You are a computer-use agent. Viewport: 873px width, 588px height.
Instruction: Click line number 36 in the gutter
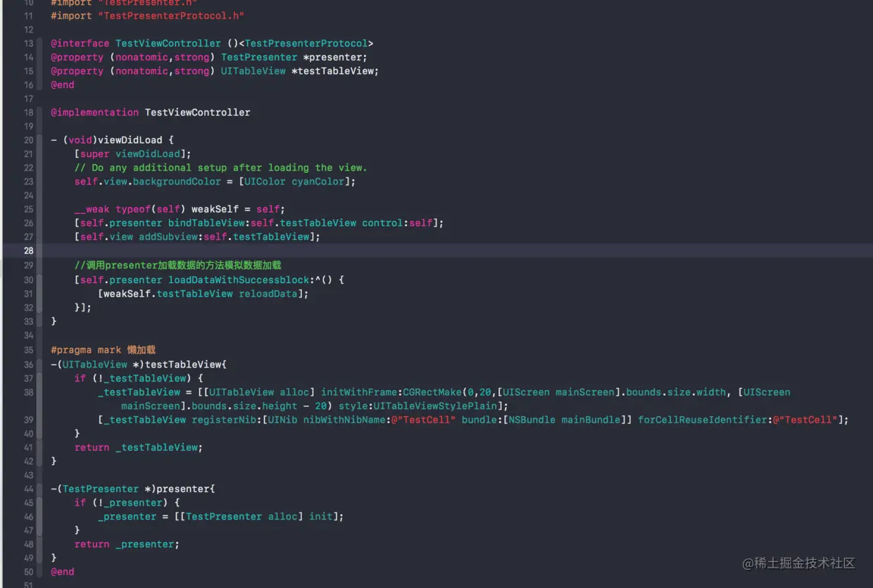click(28, 365)
